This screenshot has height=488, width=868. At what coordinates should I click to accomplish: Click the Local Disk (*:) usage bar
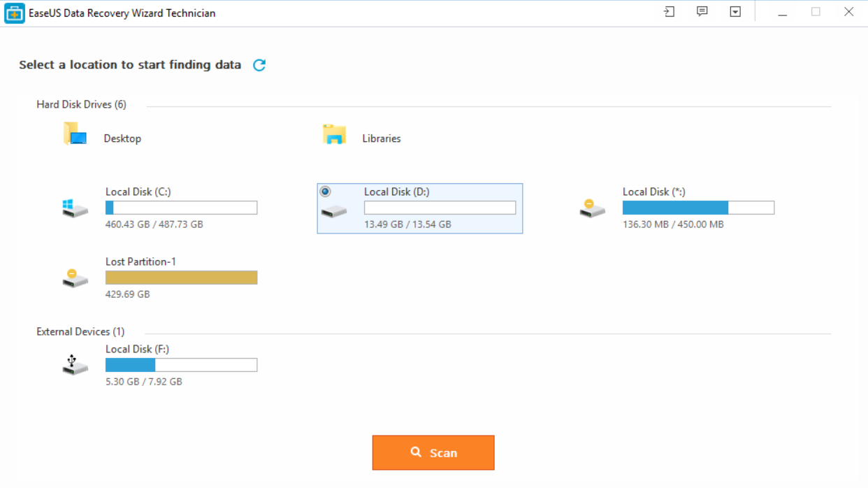(698, 208)
